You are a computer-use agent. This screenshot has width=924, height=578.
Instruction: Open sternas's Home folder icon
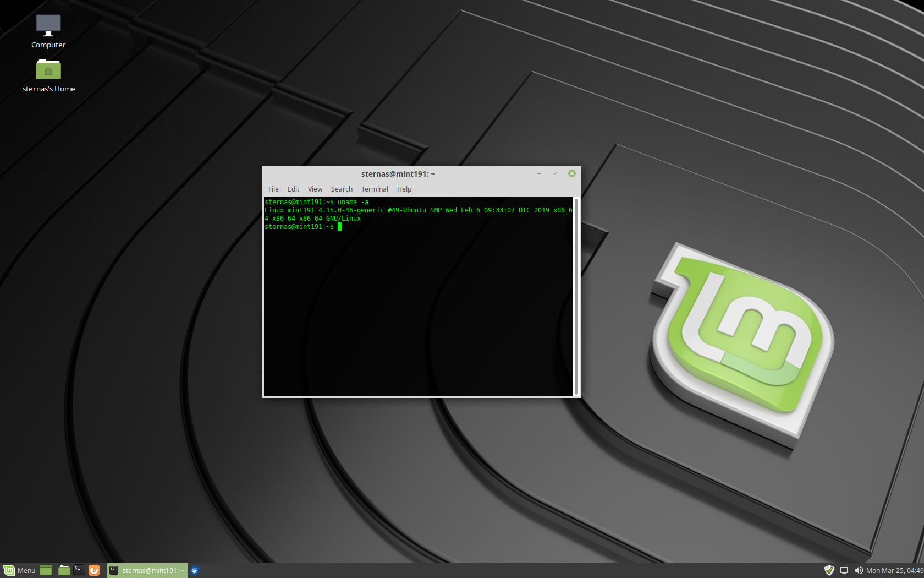tap(48, 75)
